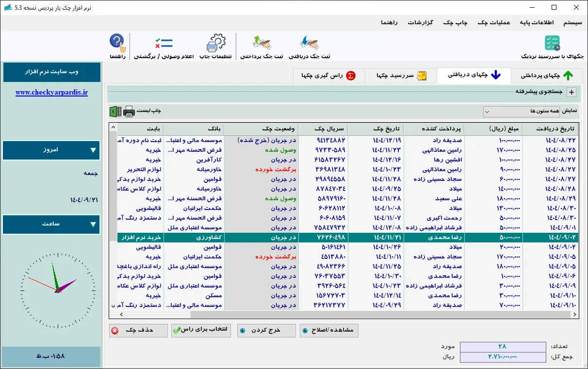This screenshot has height=369, width=588.
Task: Click the printer icon next to چاپ لیست
Action: (x=129, y=111)
